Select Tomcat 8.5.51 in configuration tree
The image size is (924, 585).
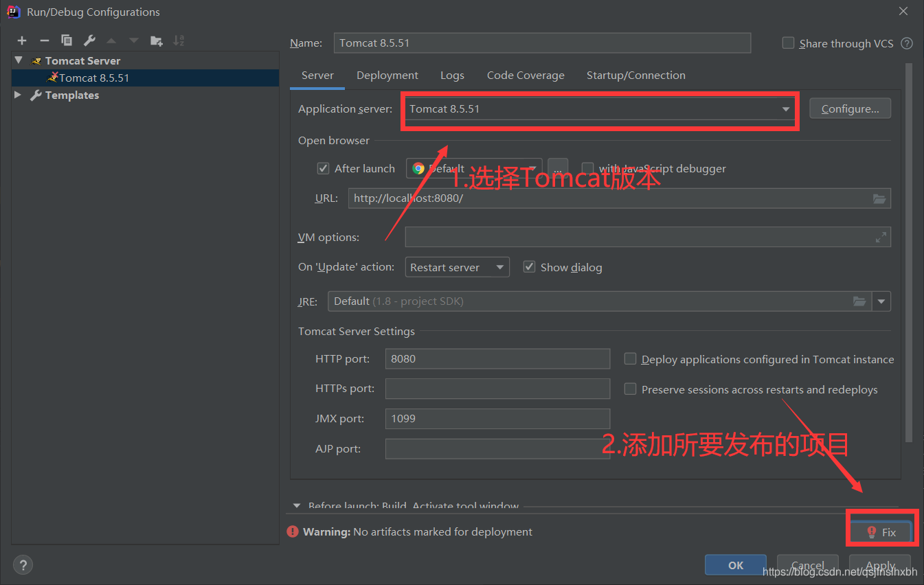[x=145, y=78]
